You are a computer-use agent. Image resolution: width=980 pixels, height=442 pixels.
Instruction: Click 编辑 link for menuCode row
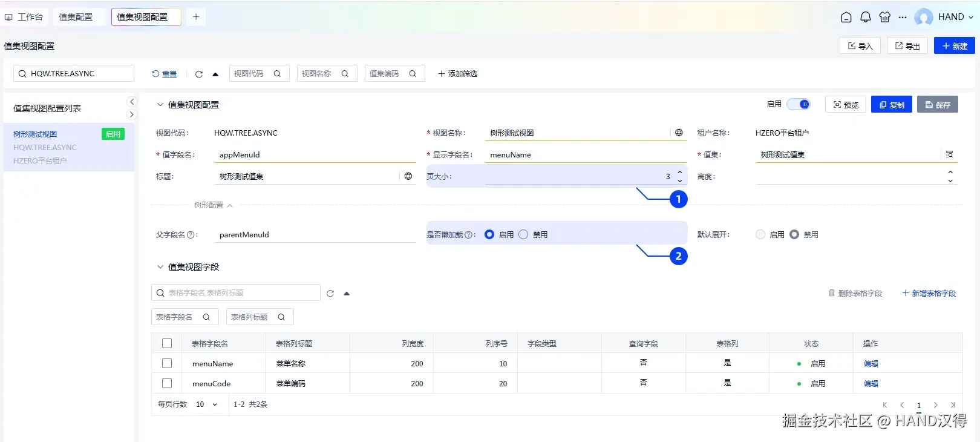(871, 383)
